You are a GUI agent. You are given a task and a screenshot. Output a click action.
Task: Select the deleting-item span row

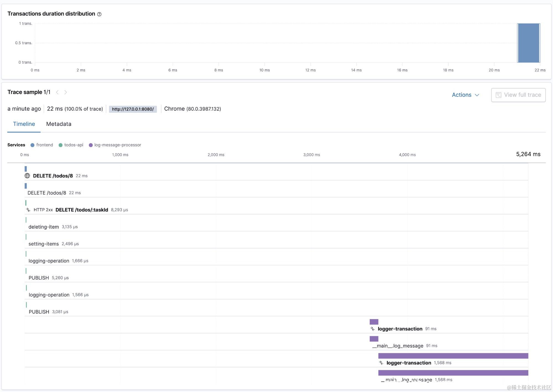(x=44, y=227)
